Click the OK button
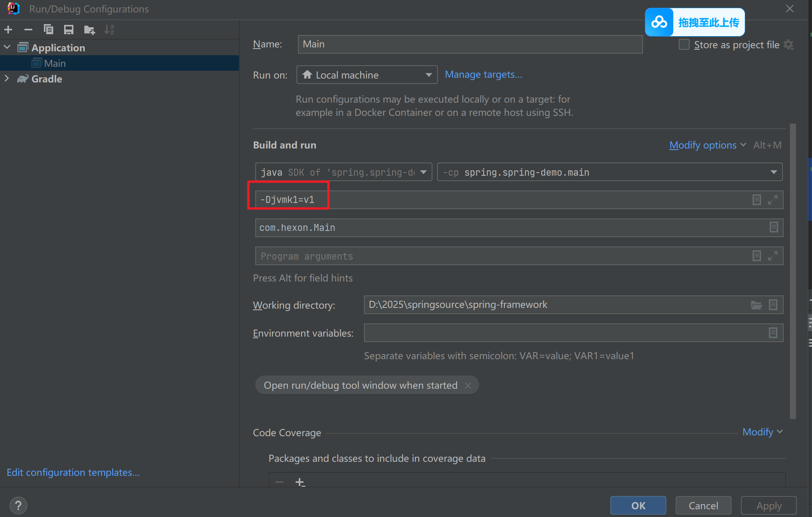The image size is (812, 517). click(x=638, y=505)
